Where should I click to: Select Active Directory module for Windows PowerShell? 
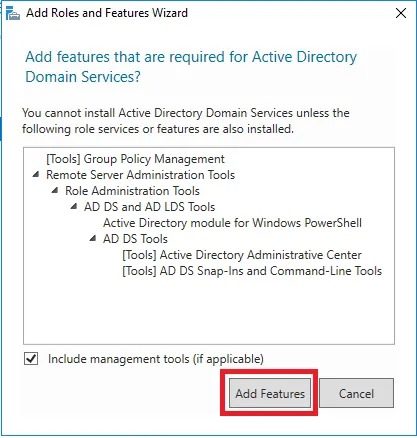point(232,223)
